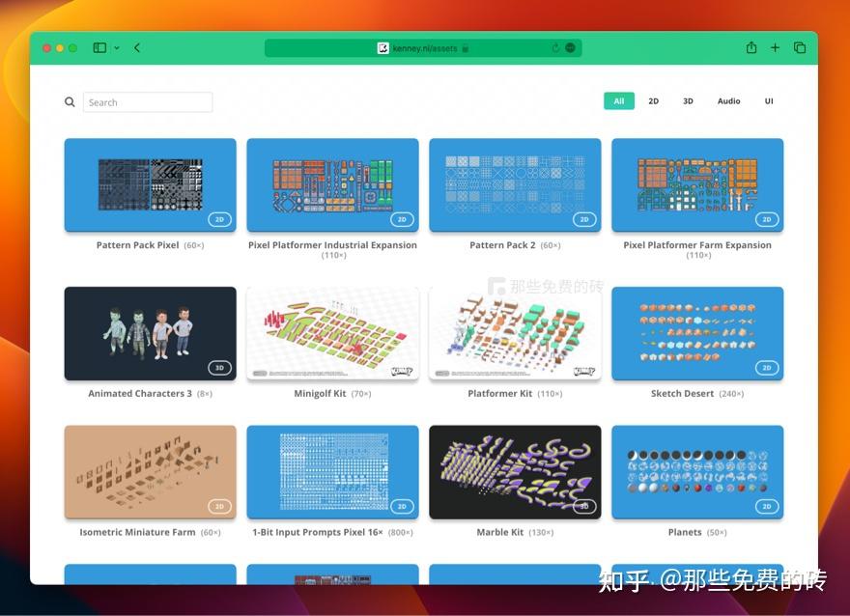
Task: Click 2D badge on Pattern Pack Pixel
Action: coord(219,219)
